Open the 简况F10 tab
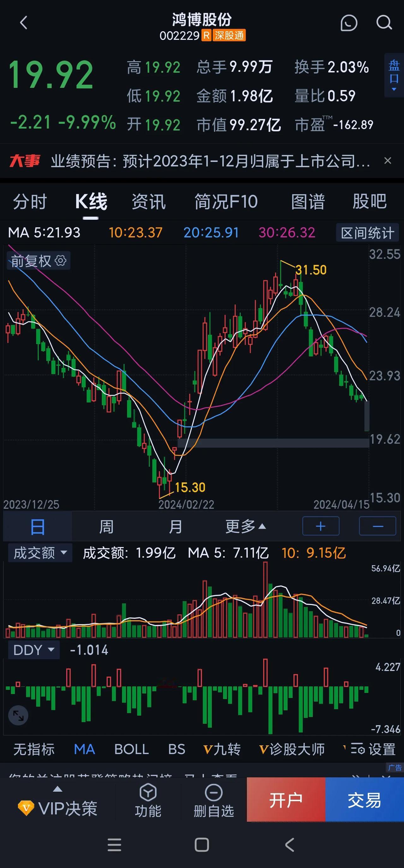This screenshot has width=404, height=868. pos(226,202)
